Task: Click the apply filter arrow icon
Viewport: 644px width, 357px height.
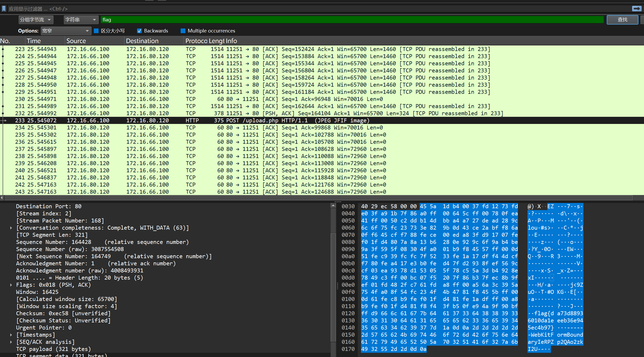Action: click(x=637, y=9)
